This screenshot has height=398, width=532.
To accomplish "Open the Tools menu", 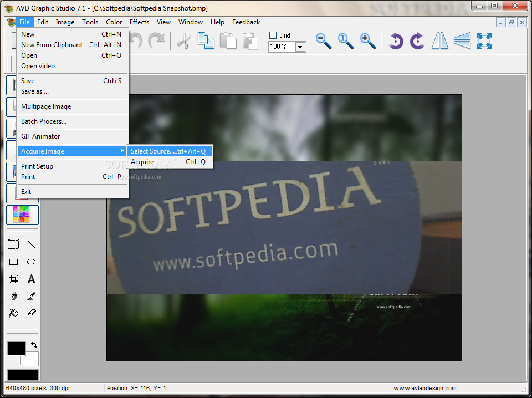I will click(90, 22).
